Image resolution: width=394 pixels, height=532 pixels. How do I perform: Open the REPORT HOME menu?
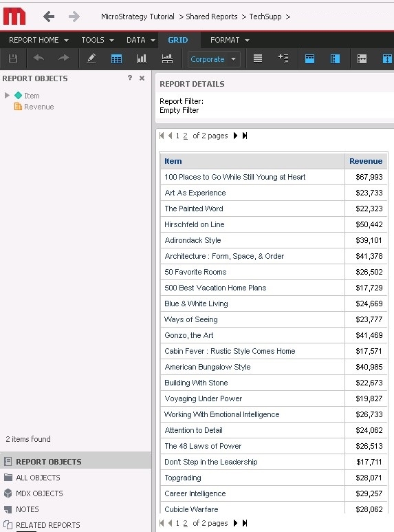pos(39,40)
